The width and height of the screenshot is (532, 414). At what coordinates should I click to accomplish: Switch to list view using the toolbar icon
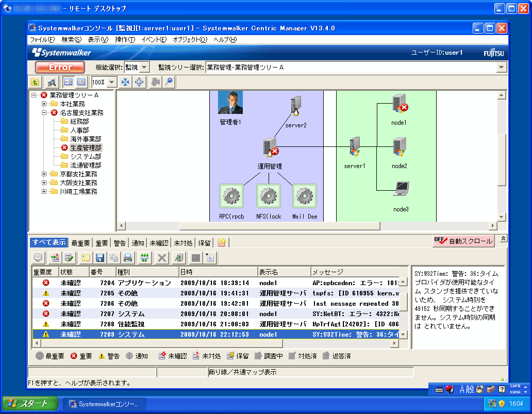coord(81,82)
